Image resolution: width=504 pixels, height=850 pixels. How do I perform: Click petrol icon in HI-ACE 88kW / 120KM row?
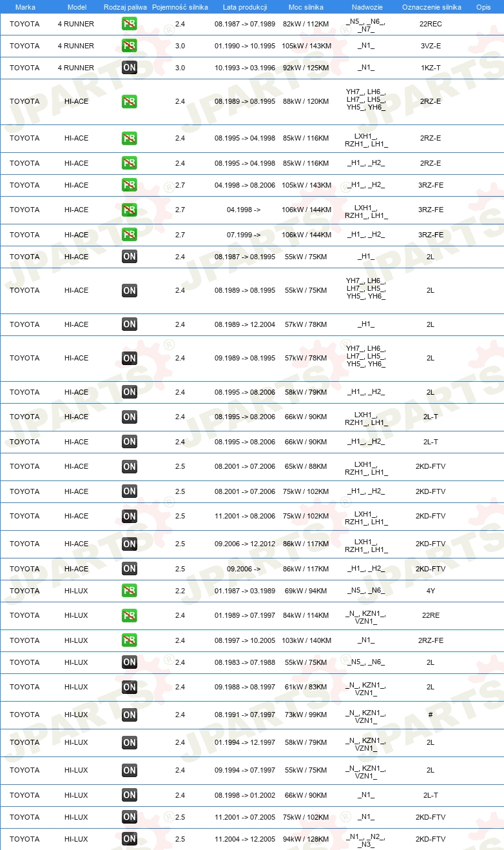coord(130,101)
